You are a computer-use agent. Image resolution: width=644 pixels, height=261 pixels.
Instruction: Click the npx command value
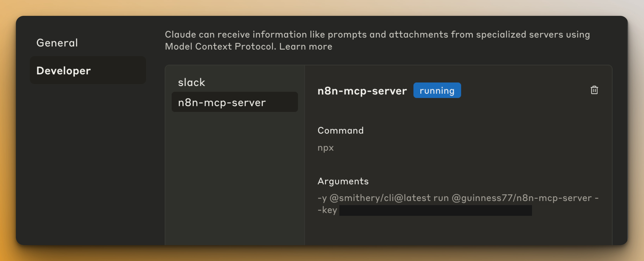[x=325, y=148]
